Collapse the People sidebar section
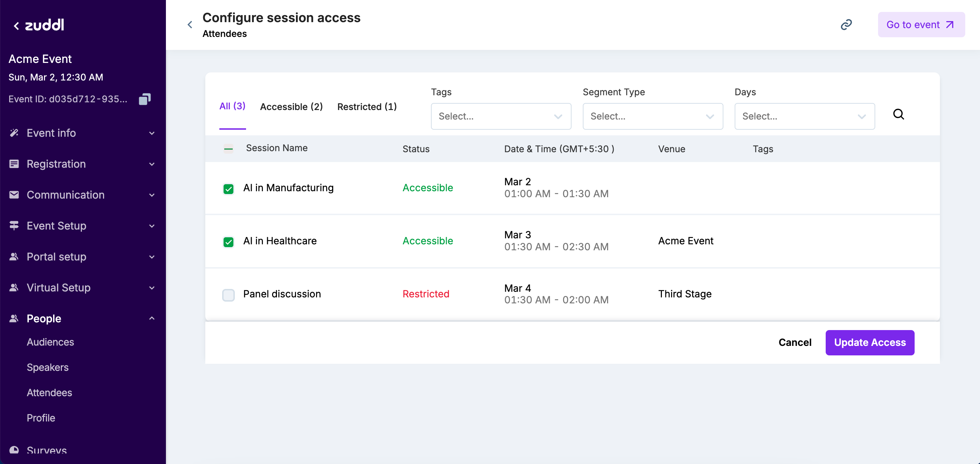 pos(152,318)
